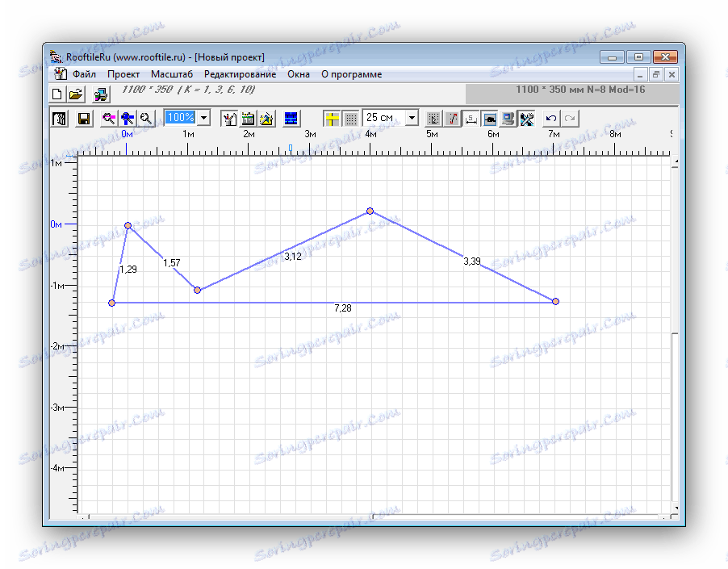This screenshot has height=569, width=728.
Task: Open a project with the folder icon
Action: pos(76,94)
